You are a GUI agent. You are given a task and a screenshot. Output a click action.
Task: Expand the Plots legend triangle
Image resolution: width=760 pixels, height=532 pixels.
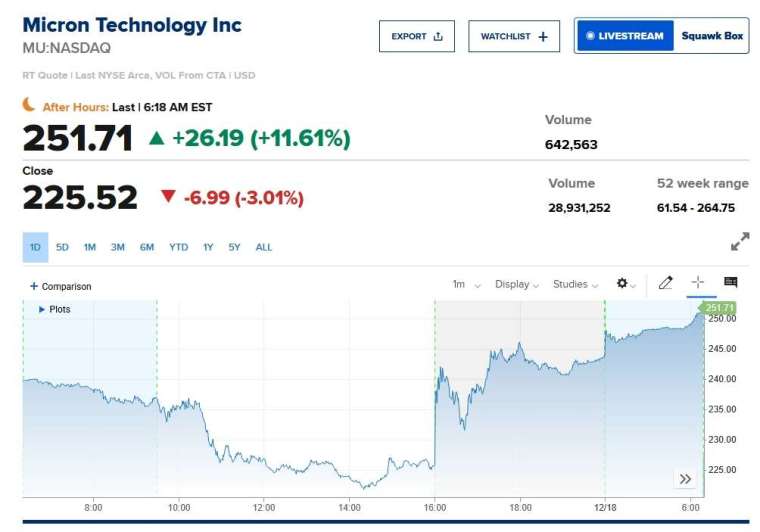42,310
